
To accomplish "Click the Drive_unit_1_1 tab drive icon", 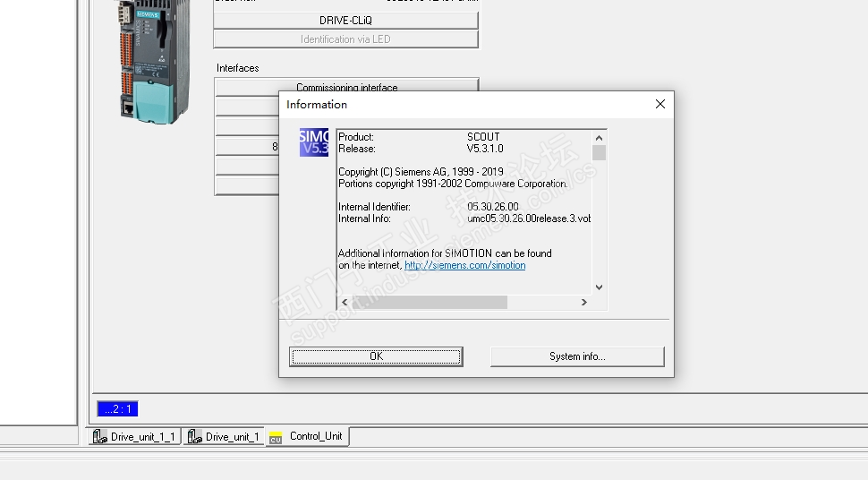I will (99, 437).
